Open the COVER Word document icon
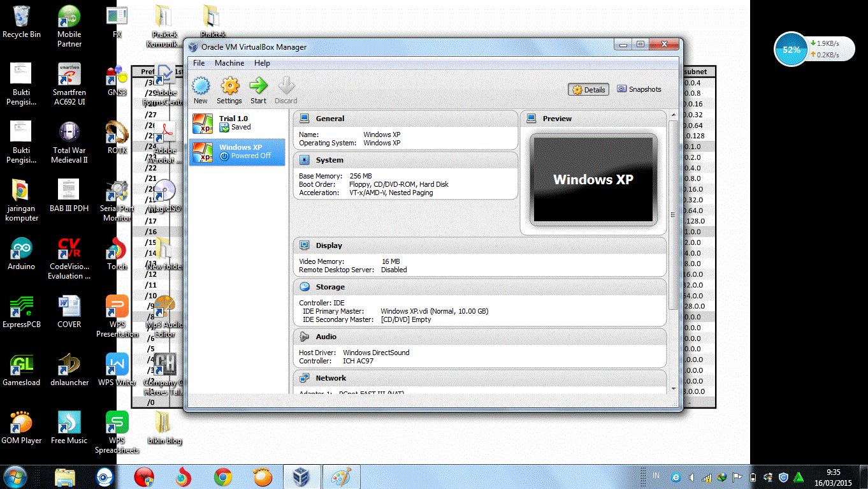The width and height of the screenshot is (868, 489). (x=69, y=312)
